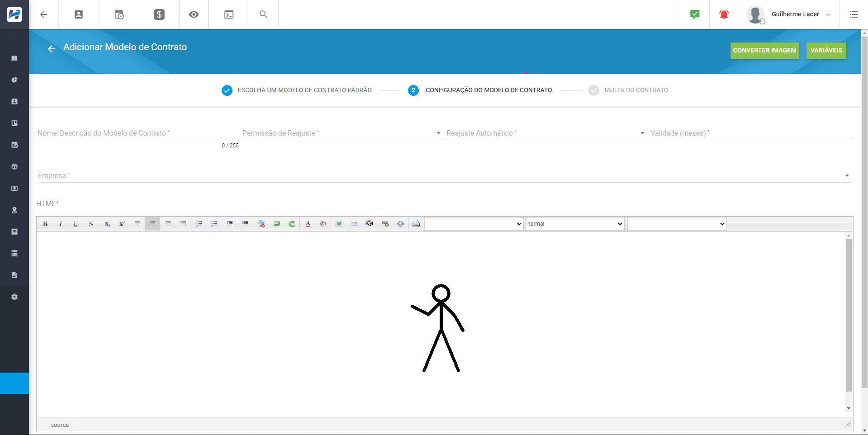The image size is (868, 435).
Task: Insert a hyperlink
Action: 385,224
